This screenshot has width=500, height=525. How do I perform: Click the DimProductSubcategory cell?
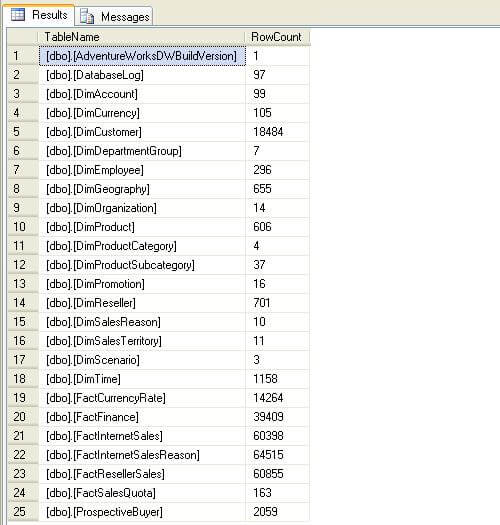142,265
